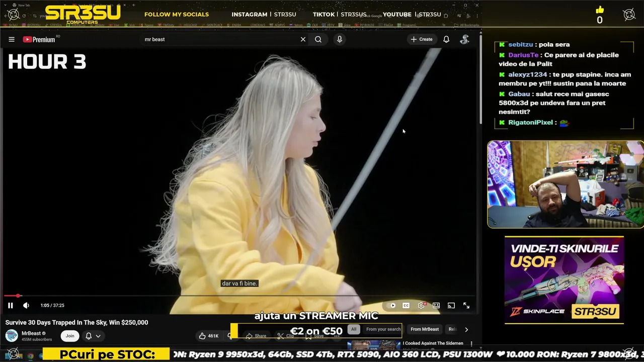
Task: Select the 'All' filter chip
Action: coord(354,329)
